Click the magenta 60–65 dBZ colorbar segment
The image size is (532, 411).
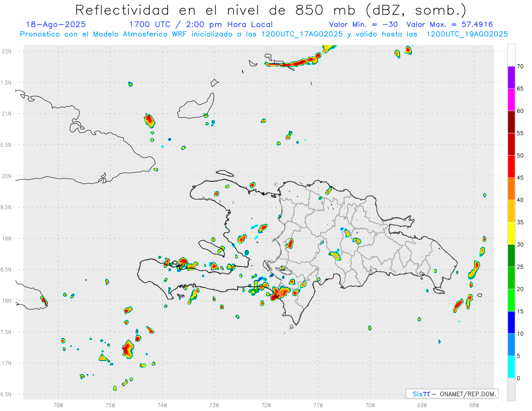[511, 100]
